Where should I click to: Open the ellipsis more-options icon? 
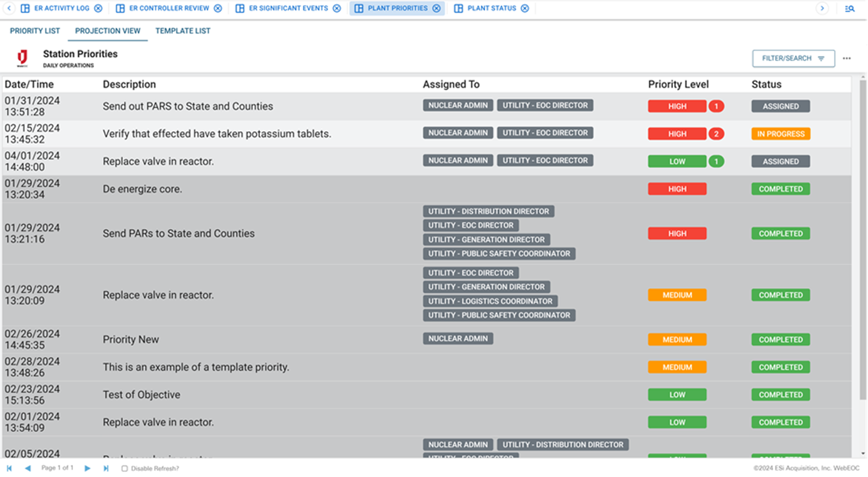(847, 58)
